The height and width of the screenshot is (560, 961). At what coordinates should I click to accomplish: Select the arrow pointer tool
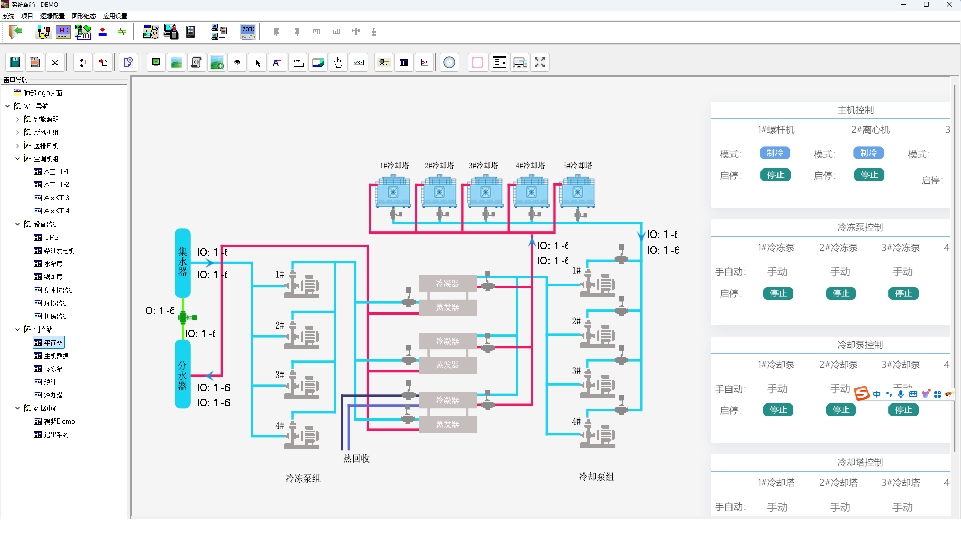click(x=258, y=63)
